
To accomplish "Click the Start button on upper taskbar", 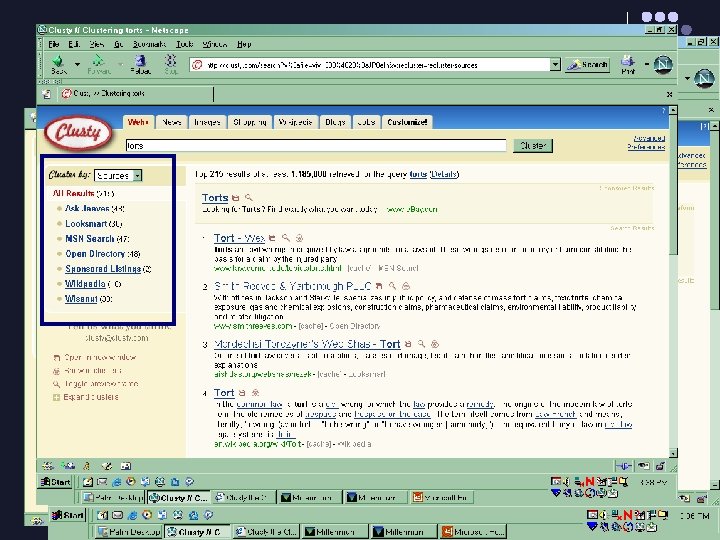I will click(x=56, y=482).
